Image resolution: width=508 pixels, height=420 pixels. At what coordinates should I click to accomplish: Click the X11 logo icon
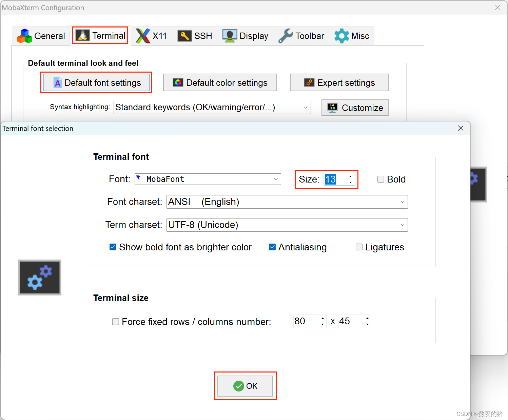pos(143,36)
